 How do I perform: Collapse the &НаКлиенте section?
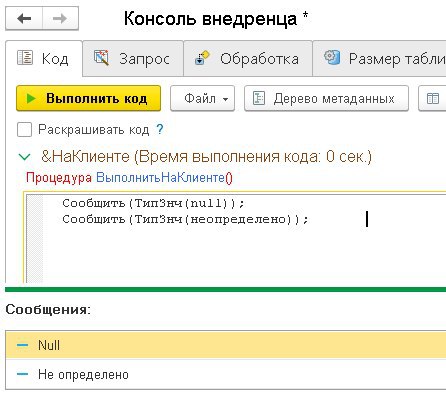[x=25, y=157]
